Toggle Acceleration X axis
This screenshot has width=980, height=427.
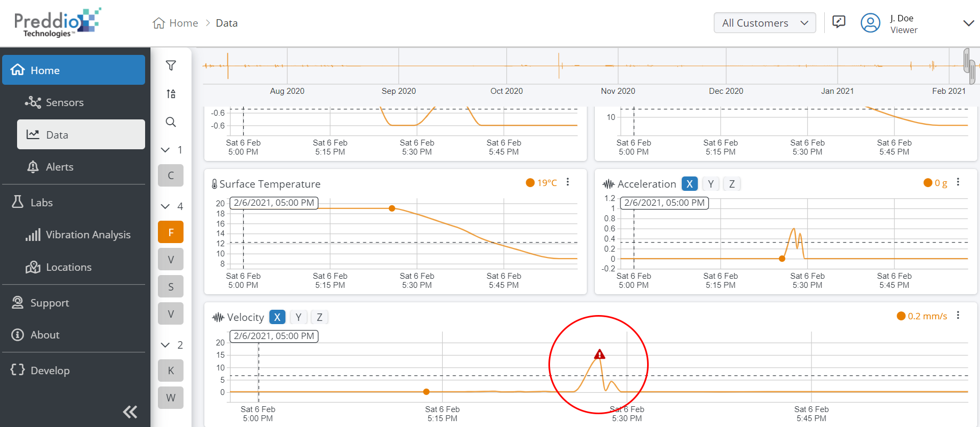pyautogui.click(x=690, y=184)
